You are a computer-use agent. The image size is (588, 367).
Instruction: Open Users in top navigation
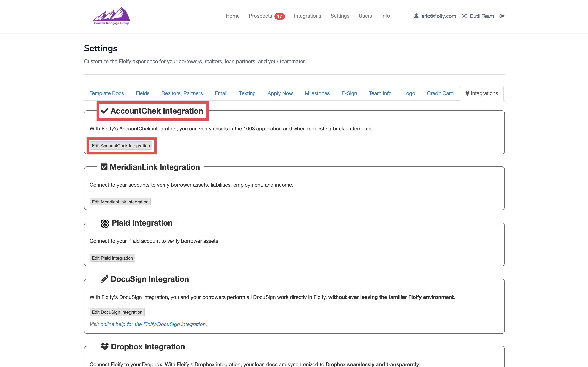coord(365,16)
